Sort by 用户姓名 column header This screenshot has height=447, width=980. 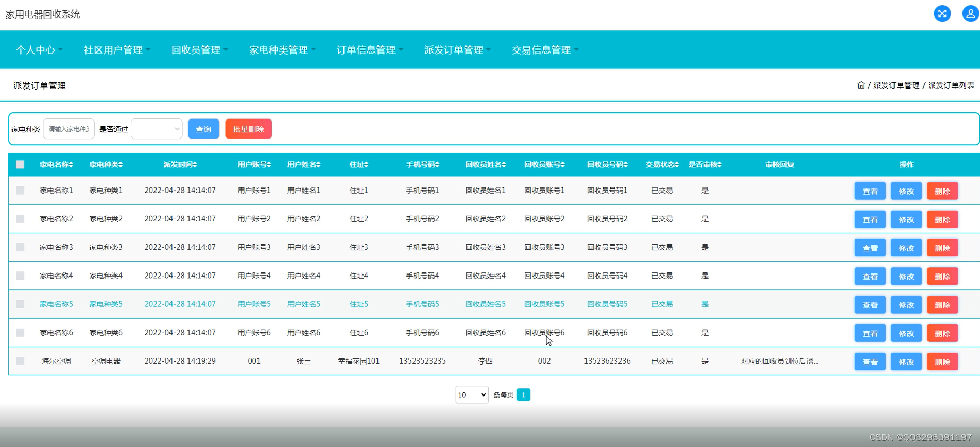(x=304, y=165)
